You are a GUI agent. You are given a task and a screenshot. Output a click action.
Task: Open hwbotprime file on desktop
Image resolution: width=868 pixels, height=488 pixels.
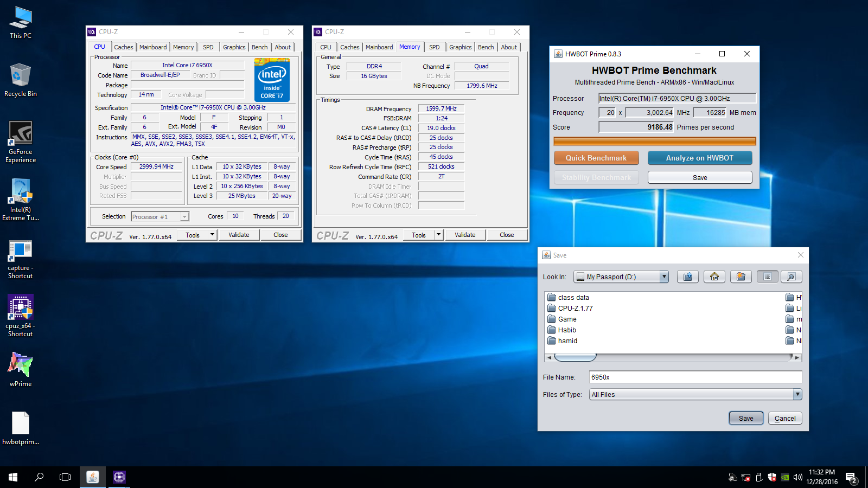click(21, 428)
